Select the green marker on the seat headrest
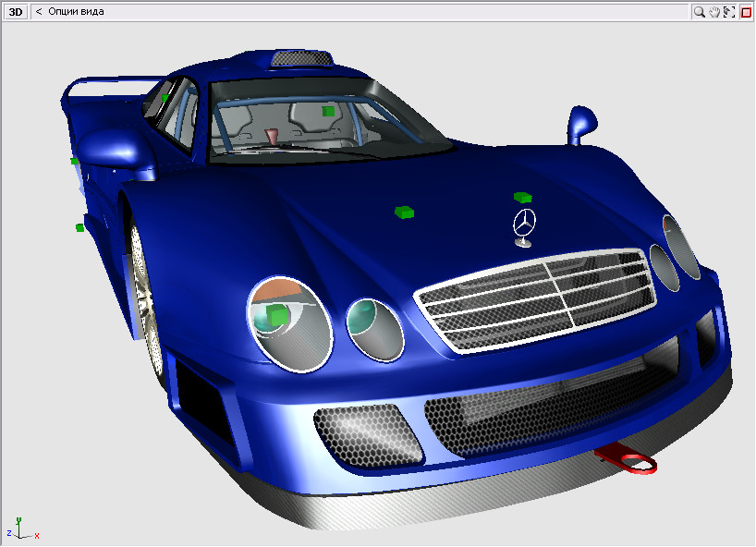The image size is (756, 547). point(328,111)
